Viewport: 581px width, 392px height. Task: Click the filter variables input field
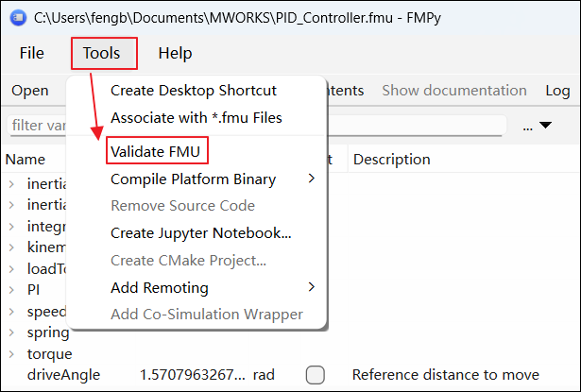tap(38, 126)
